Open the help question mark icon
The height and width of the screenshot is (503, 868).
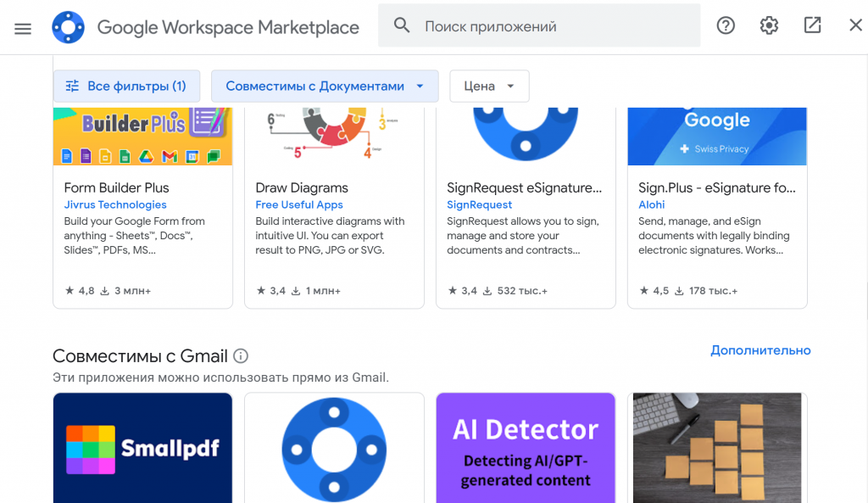726,25
